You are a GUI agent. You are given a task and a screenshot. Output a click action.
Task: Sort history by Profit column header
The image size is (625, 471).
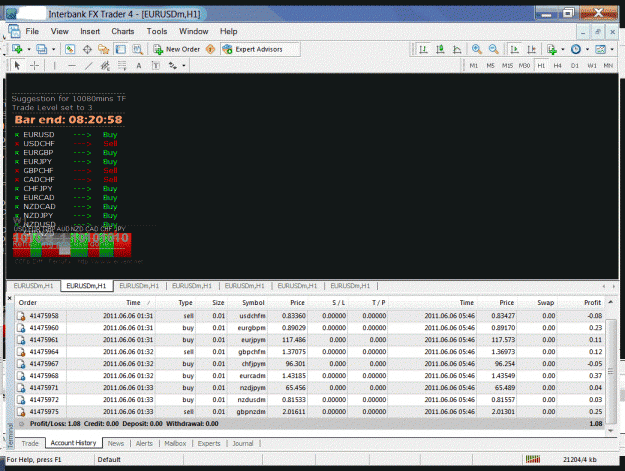click(592, 303)
